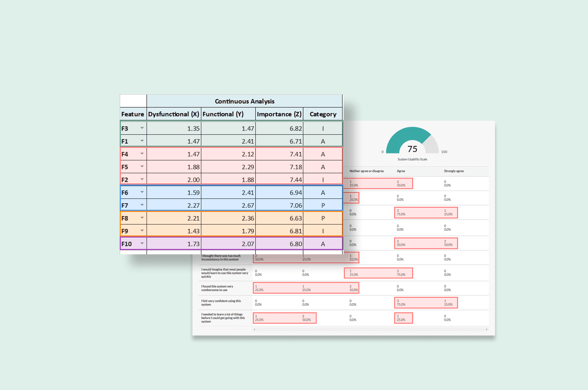
Task: Select the Category column header
Action: tap(323, 114)
